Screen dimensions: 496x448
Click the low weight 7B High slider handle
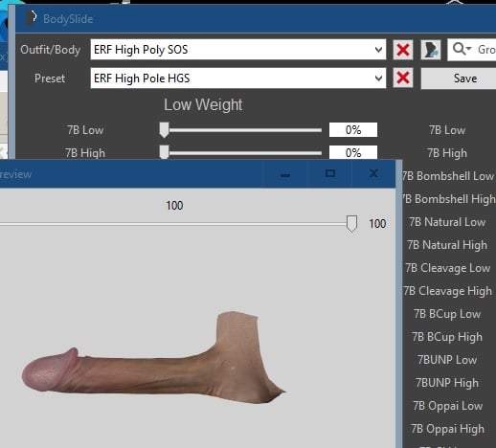click(164, 152)
